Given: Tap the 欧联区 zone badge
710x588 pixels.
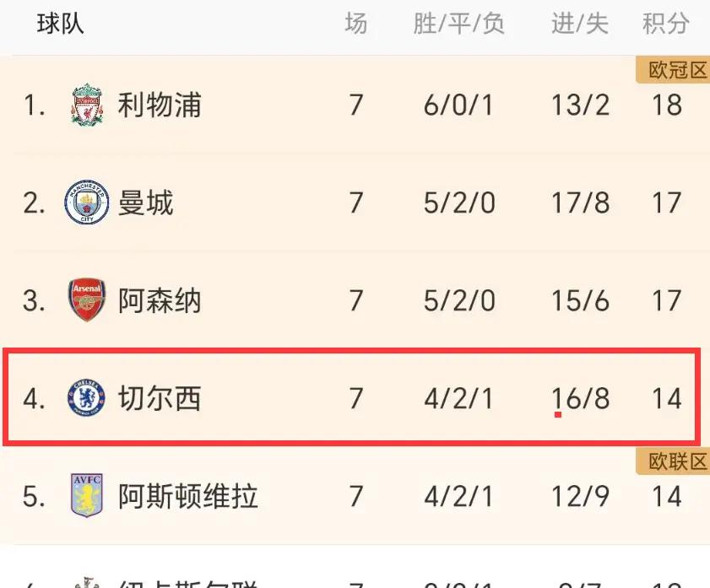Looking at the screenshot, I should (x=674, y=461).
